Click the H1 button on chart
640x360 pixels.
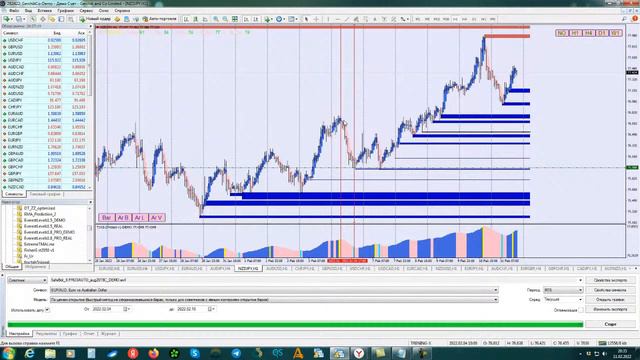[575, 33]
